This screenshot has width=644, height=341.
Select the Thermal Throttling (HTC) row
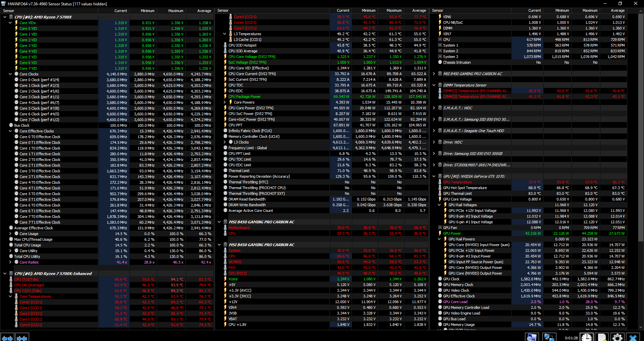322,182
